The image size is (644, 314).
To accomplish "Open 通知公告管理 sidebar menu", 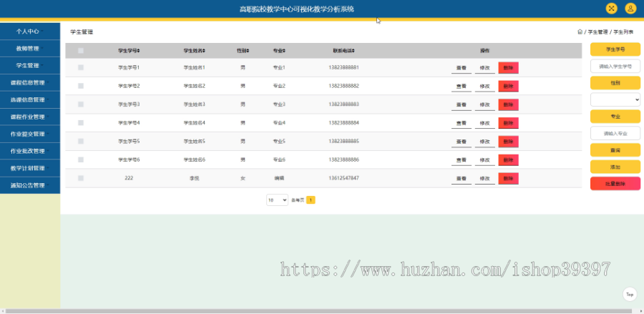I will pyautogui.click(x=30, y=185).
